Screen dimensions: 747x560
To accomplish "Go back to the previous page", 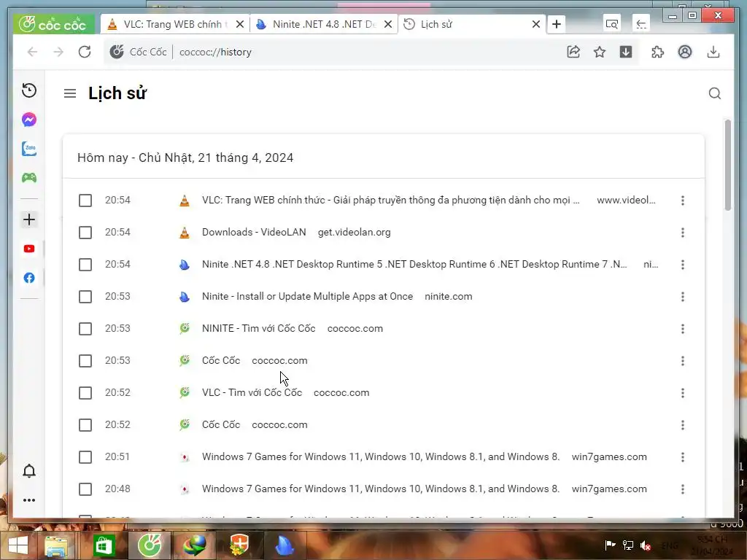I will coord(32,52).
